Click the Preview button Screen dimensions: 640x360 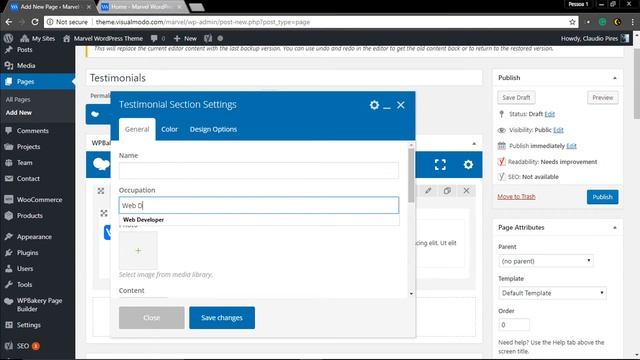tap(602, 98)
